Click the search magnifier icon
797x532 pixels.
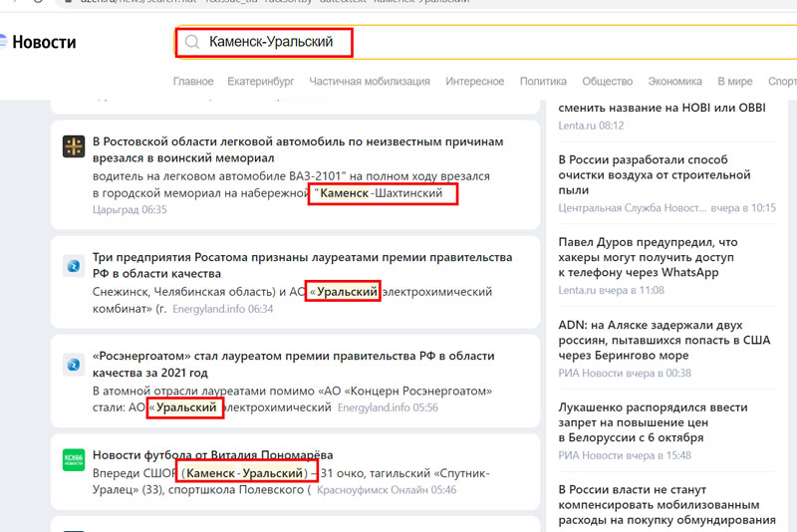click(x=192, y=42)
